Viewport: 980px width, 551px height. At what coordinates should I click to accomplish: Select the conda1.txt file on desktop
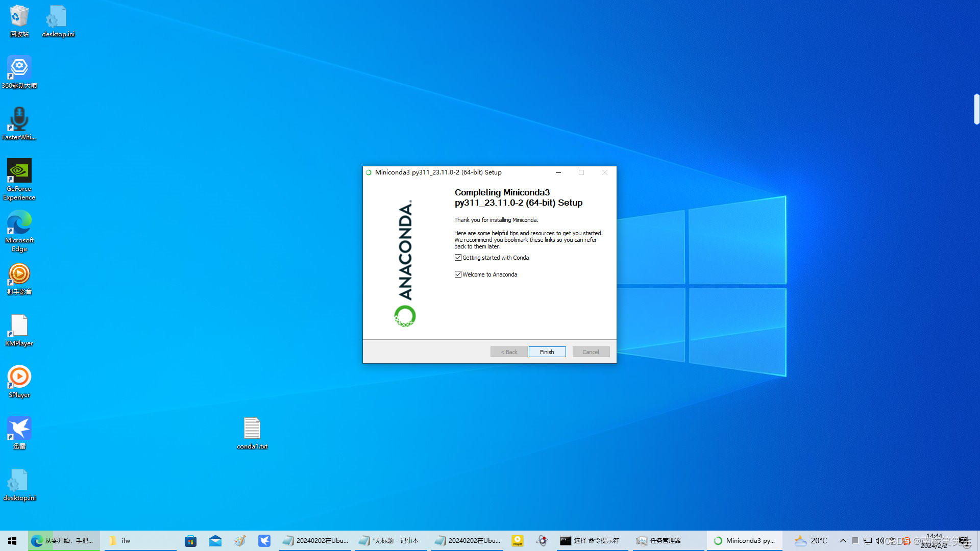(252, 434)
